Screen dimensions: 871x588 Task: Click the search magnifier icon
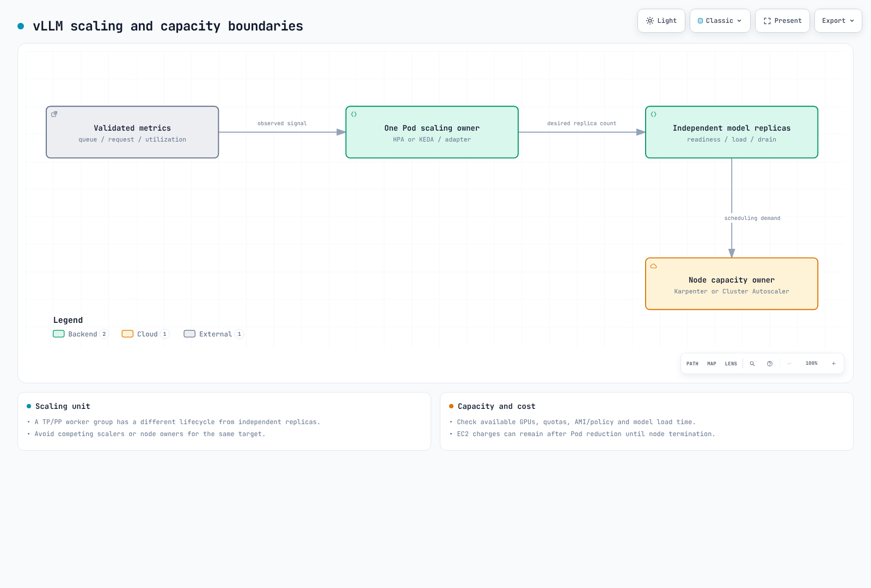(752, 364)
